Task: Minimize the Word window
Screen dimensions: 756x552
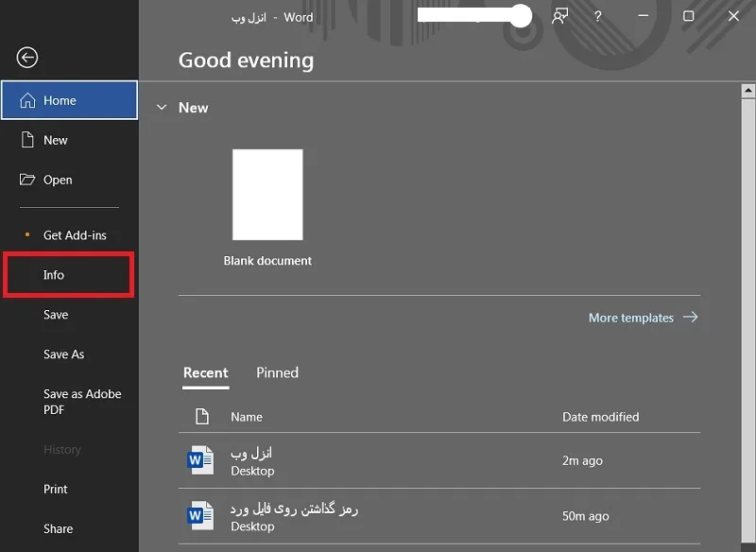Action: coord(644,16)
